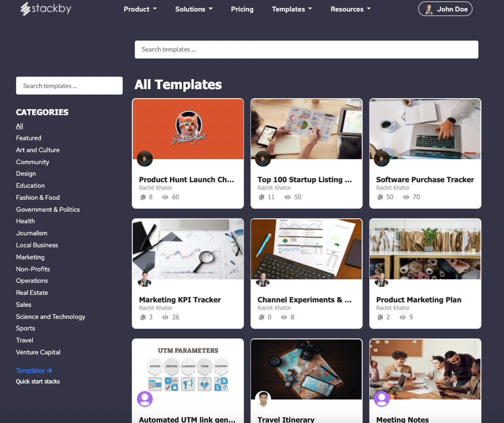Image resolution: width=504 pixels, height=423 pixels.
Task: Click views eye icon on Software Purchase Tracker
Action: pos(406,197)
